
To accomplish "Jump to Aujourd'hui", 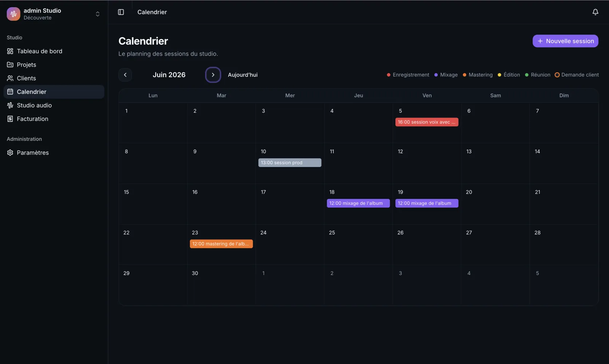I will coord(243,75).
